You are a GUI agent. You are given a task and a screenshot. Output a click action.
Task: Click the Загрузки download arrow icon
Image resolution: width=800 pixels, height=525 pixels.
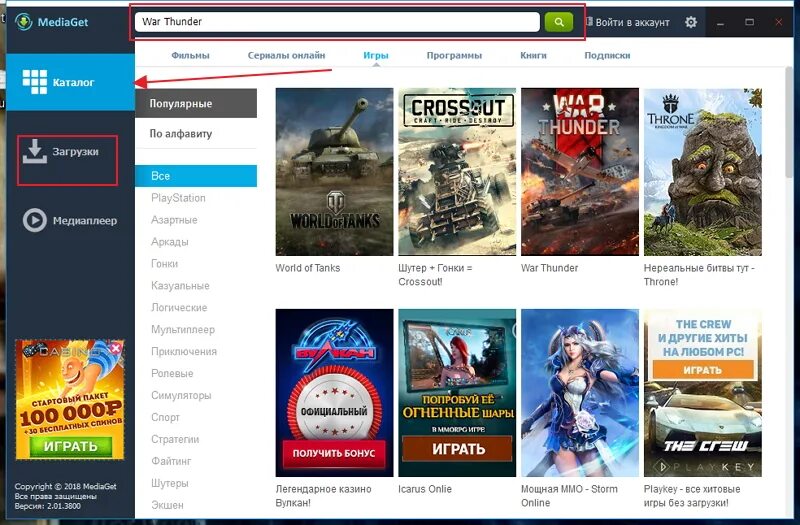(x=34, y=152)
